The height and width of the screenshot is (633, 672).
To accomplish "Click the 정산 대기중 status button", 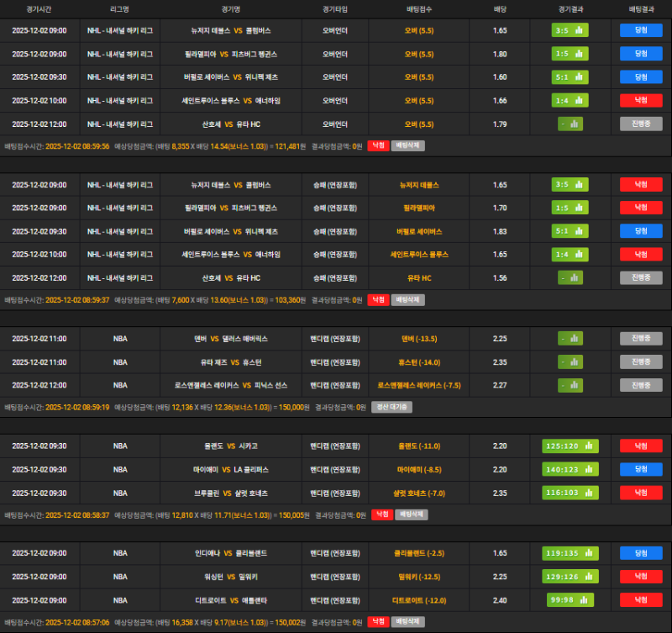I will pyautogui.click(x=391, y=407).
